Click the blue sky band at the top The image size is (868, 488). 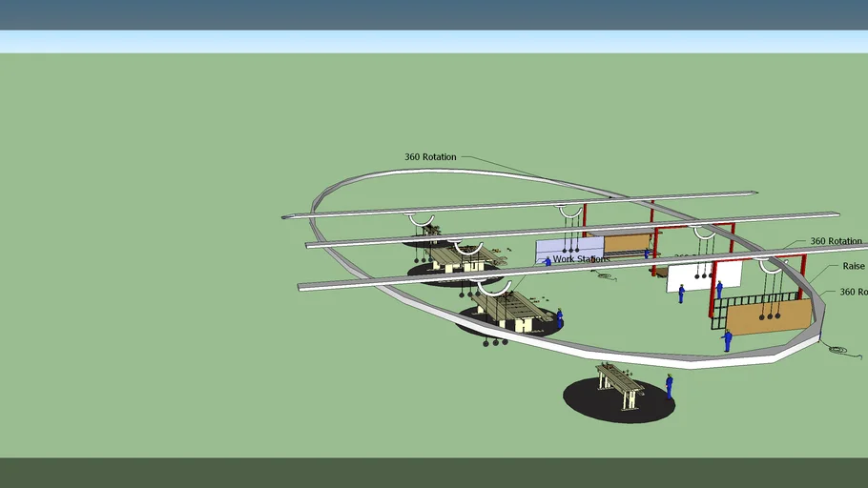[434, 14]
